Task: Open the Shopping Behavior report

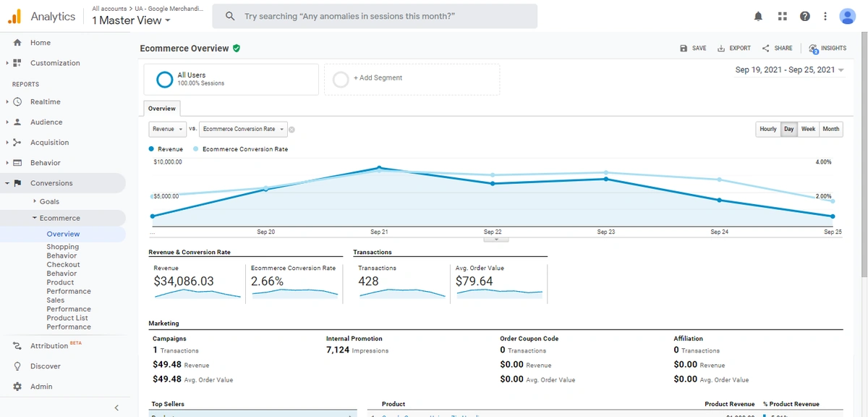Action: tap(63, 250)
